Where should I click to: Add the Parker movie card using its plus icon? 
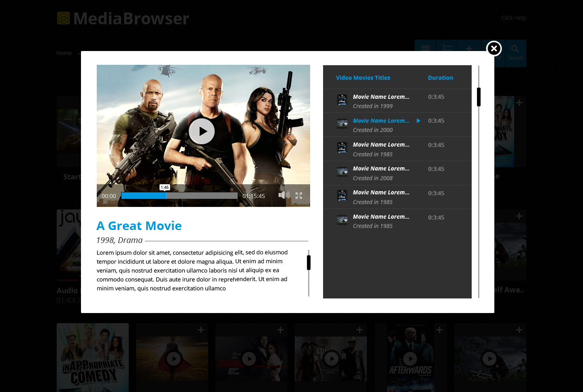pos(280,330)
